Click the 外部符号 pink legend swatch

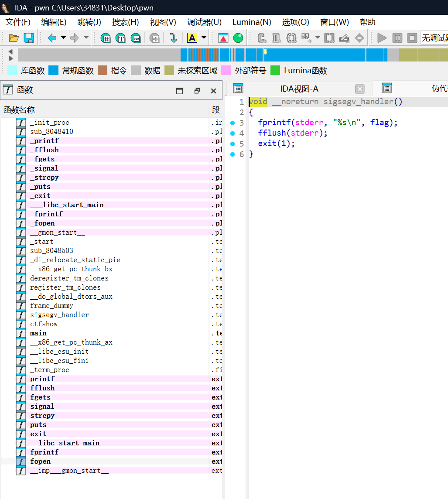tap(226, 70)
